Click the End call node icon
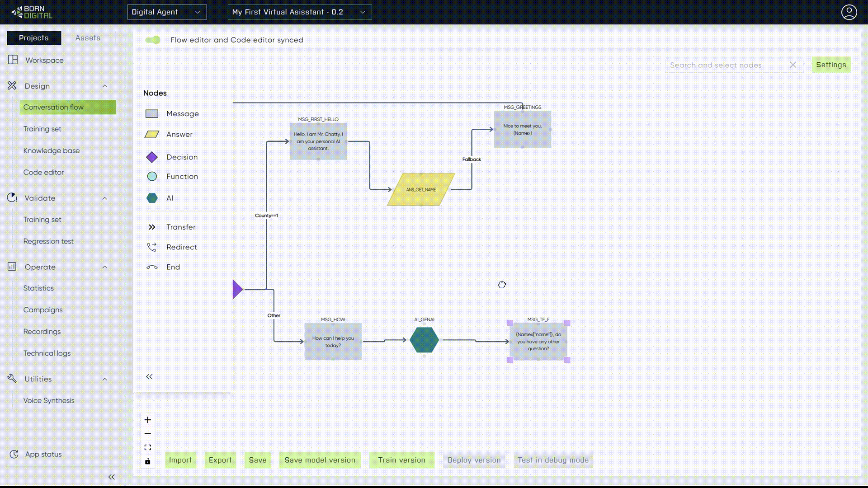The height and width of the screenshot is (488, 868). 152,267
